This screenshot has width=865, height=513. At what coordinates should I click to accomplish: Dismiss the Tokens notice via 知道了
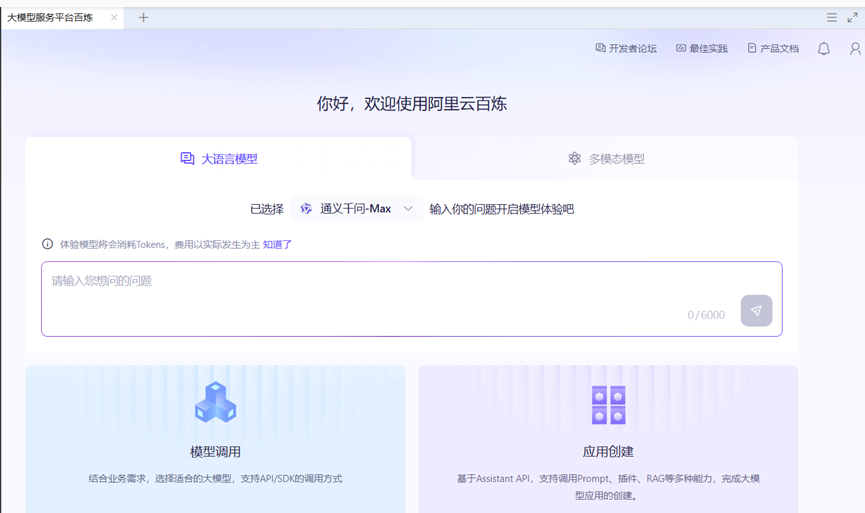277,244
